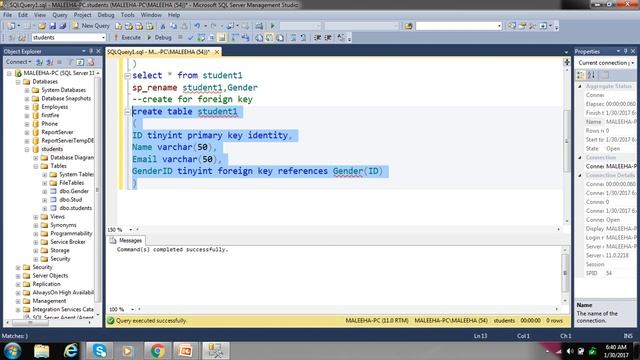
Task: Open the editor 150 % zoom dropdown
Action: coord(131,230)
